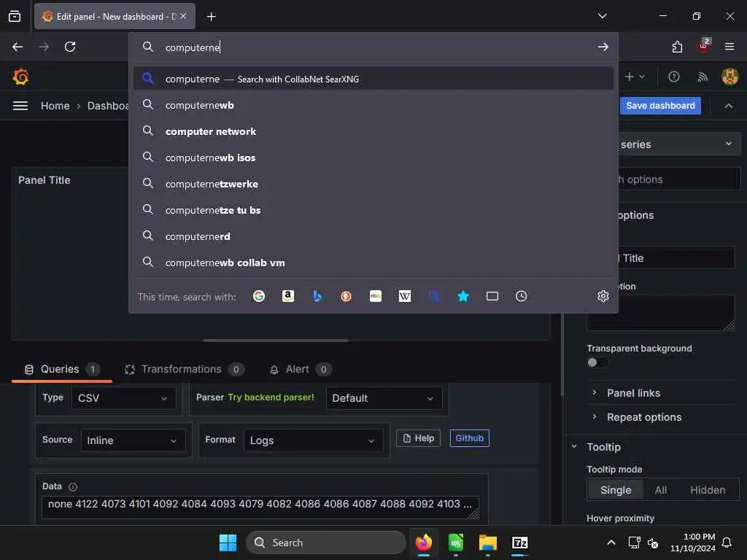Click the inline Data text field

(x=260, y=507)
